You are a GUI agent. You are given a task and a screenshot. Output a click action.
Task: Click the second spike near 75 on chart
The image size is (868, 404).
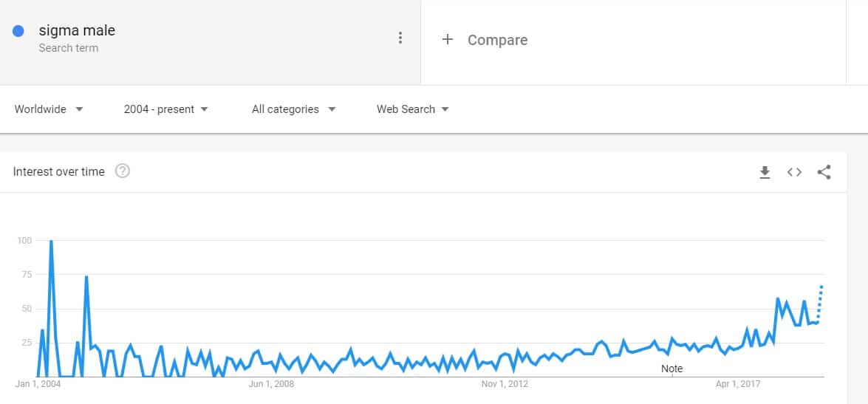86,277
